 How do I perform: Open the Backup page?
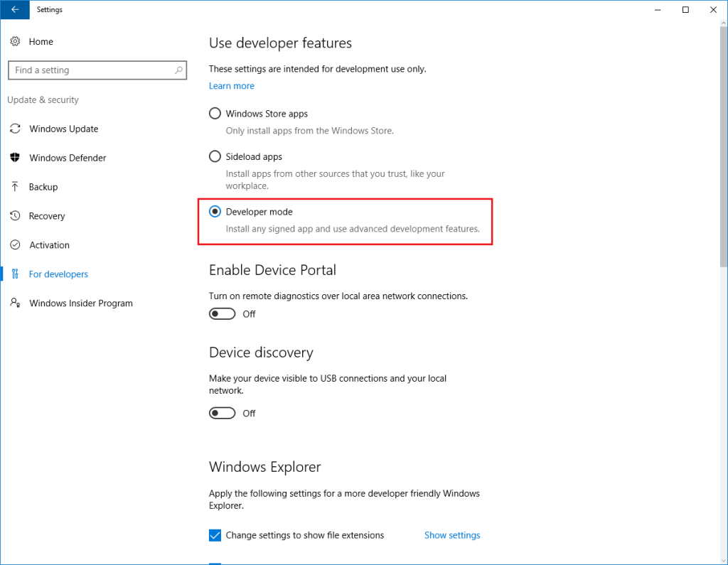43,187
